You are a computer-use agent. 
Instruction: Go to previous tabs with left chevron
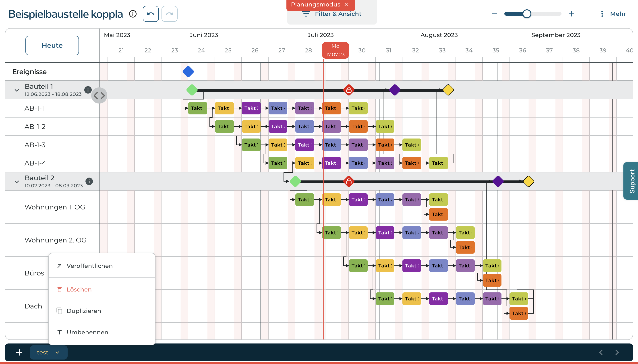coord(601,352)
